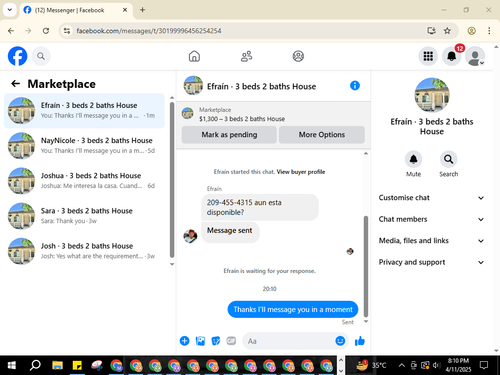Viewport: 500px width, 375px height.
Task: Click More Options button
Action: coord(322,135)
